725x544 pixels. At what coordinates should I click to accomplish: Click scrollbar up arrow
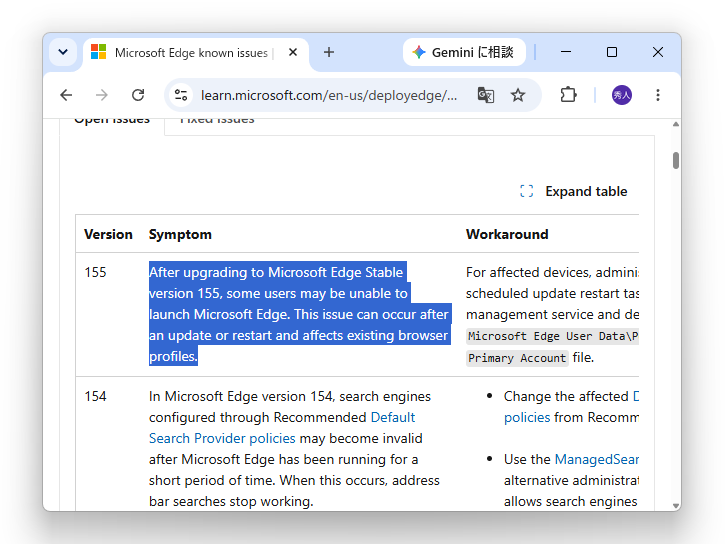coord(676,124)
